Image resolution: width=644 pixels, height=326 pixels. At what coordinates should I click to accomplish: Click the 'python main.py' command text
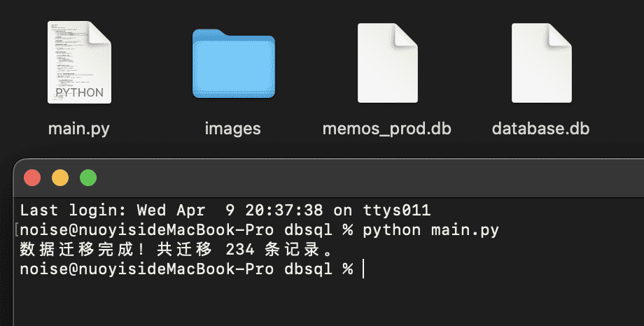click(x=430, y=230)
